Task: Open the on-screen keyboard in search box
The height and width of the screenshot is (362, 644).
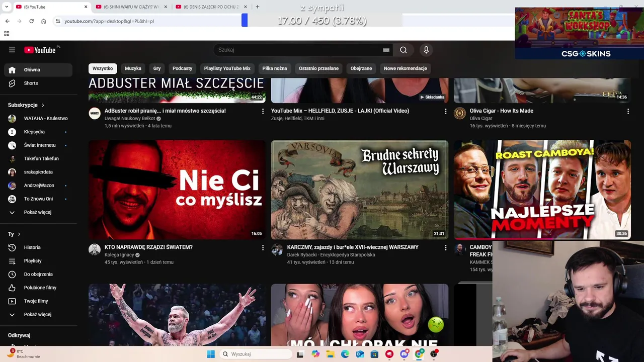Action: [386, 50]
